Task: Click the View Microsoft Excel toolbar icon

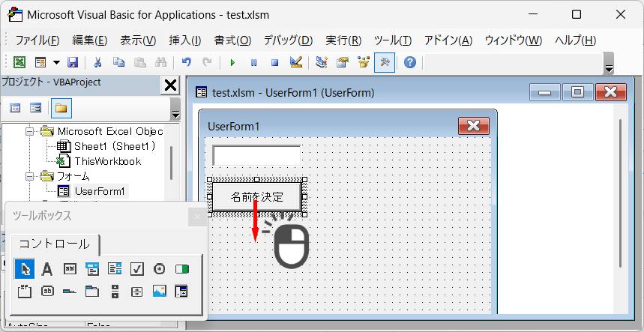Action: click(19, 62)
